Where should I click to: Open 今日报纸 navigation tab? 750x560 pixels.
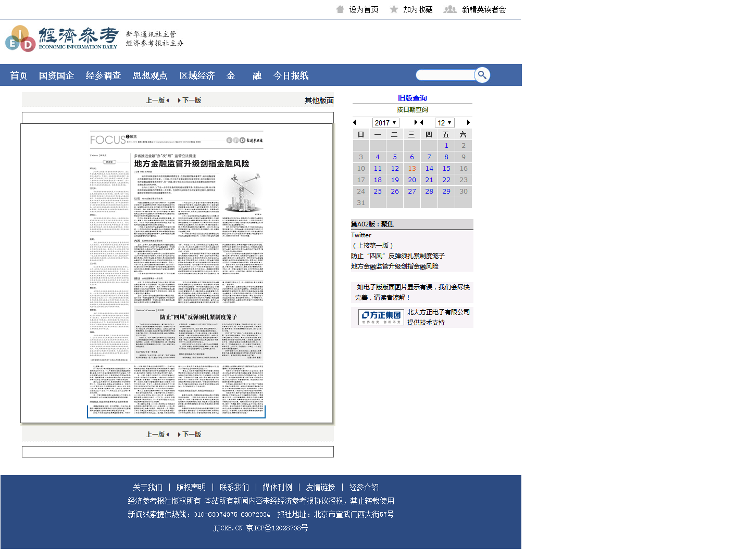[291, 75]
